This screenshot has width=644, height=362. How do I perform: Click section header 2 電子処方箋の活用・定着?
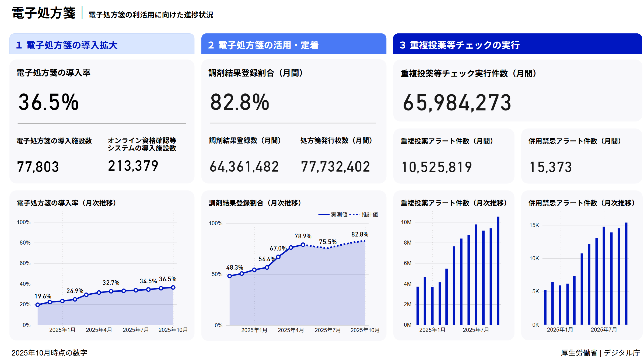[263, 45]
